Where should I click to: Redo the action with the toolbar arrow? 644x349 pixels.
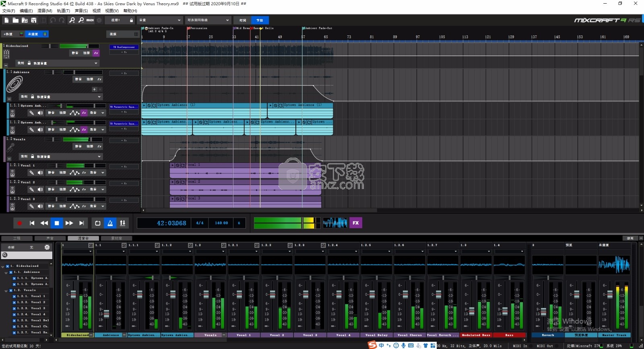pyautogui.click(x=62, y=20)
